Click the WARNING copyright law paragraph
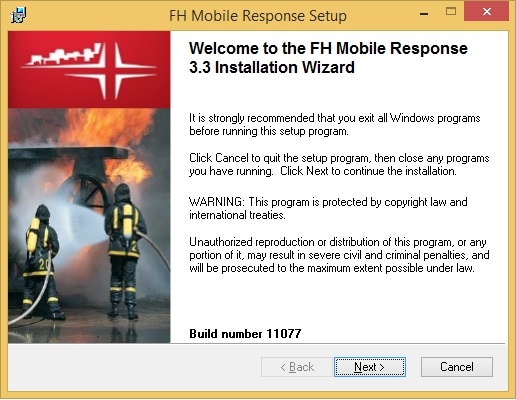 point(328,208)
